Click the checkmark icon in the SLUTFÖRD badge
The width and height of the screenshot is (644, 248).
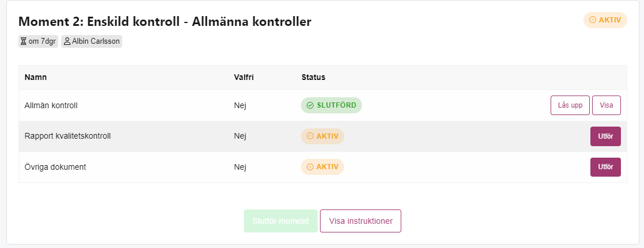(x=310, y=105)
